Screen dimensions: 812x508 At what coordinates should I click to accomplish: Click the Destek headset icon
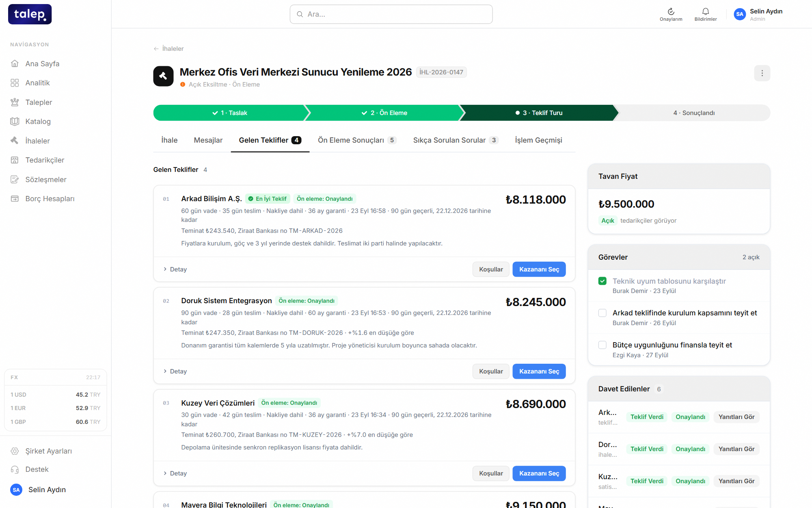15,469
